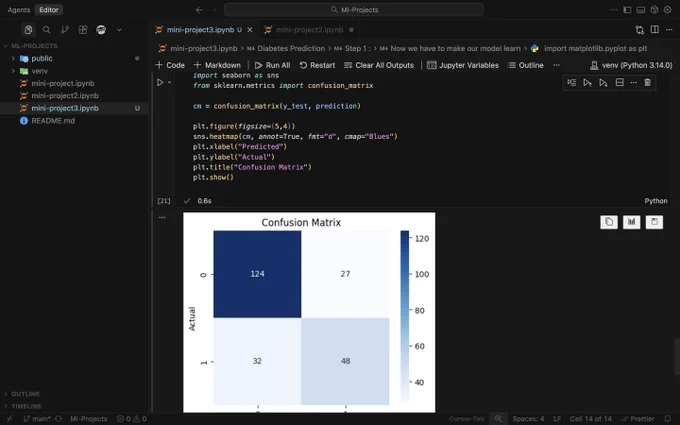Image resolution: width=680 pixels, height=425 pixels.
Task: Split the cell with the cell toolbar icon
Action: point(619,82)
